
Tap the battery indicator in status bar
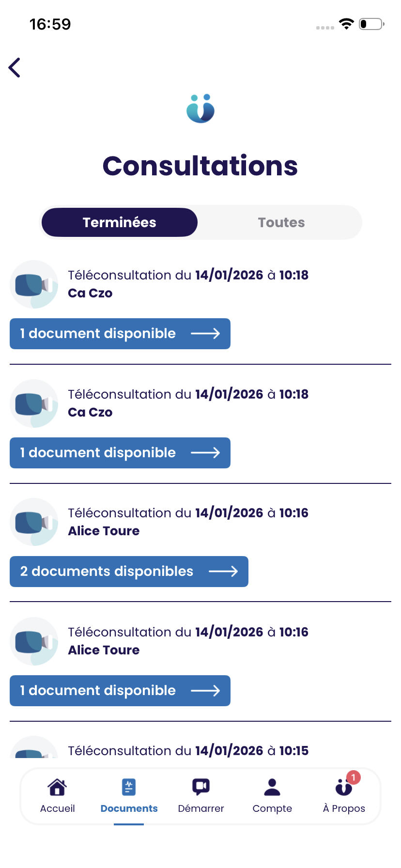[x=371, y=24]
